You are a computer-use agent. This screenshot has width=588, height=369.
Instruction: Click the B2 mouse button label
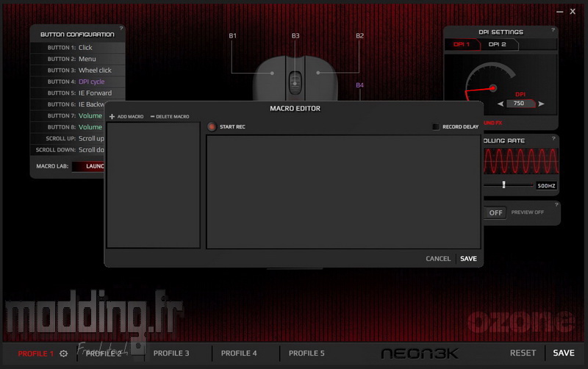pyautogui.click(x=359, y=35)
